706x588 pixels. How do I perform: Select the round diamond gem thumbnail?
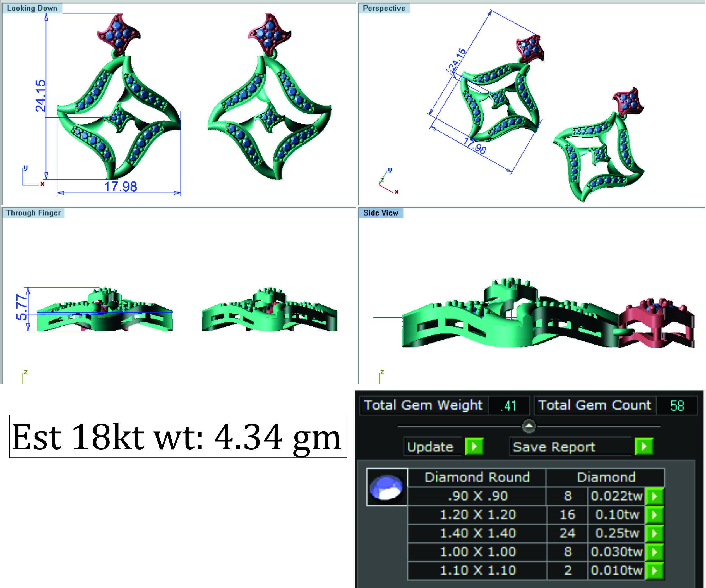(386, 487)
